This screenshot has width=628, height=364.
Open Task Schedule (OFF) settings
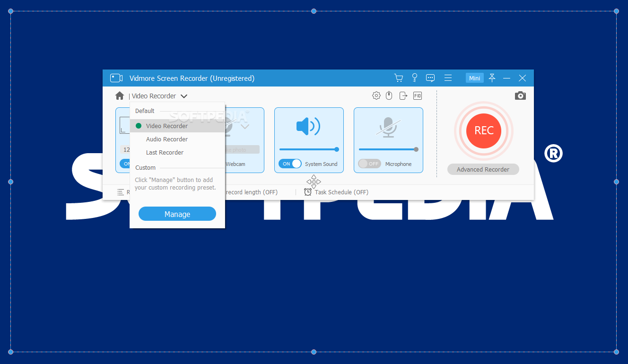tap(341, 192)
